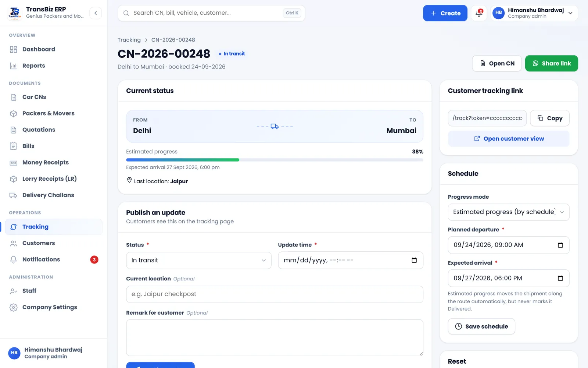Expand the Status dropdown showing In transit
The height and width of the screenshot is (368, 588).
(x=198, y=260)
